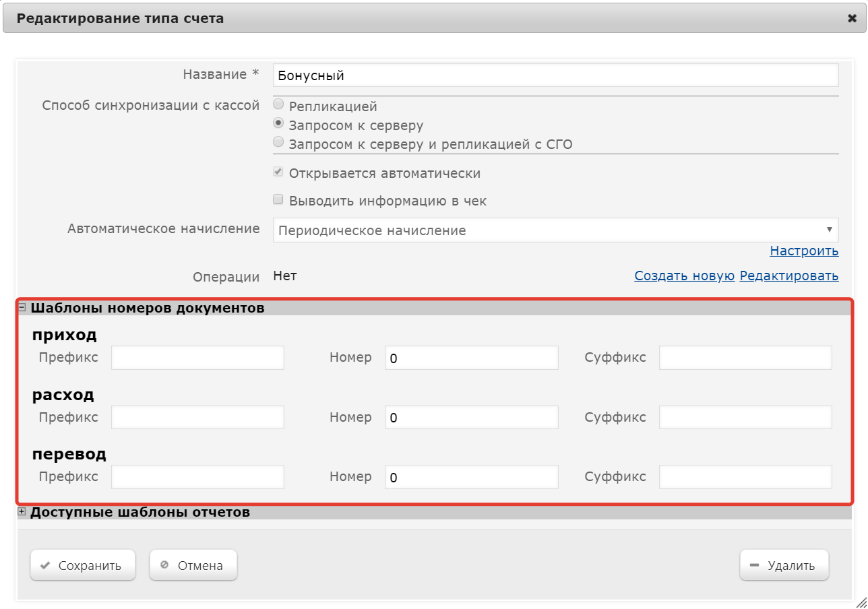The width and height of the screenshot is (868, 609).
Task: Click the приход section heading
Action: coord(65,335)
